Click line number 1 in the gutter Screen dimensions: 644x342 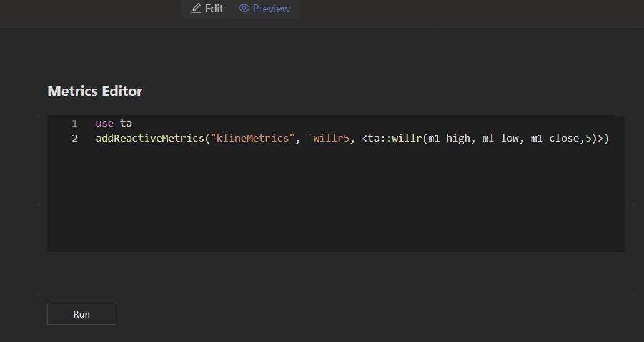(x=74, y=124)
